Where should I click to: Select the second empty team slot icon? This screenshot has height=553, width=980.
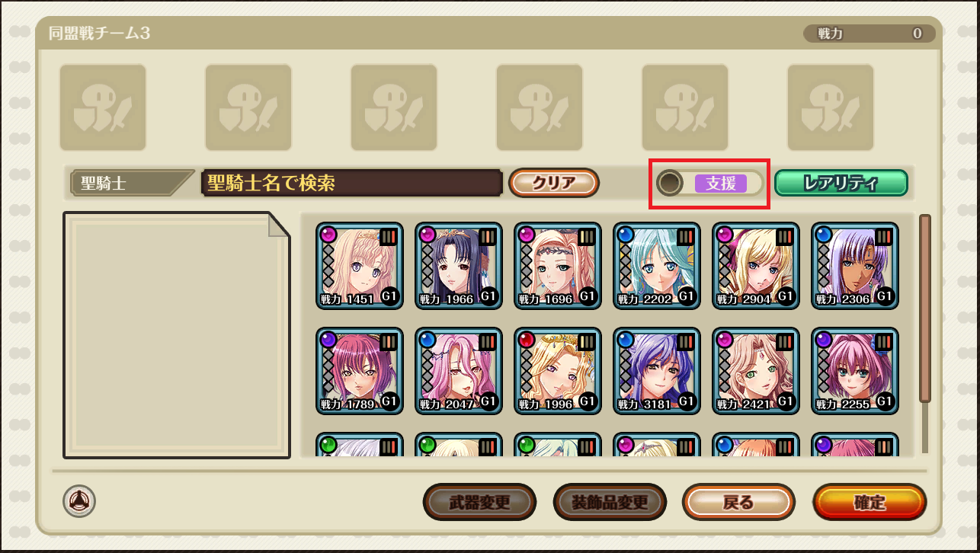coord(248,107)
